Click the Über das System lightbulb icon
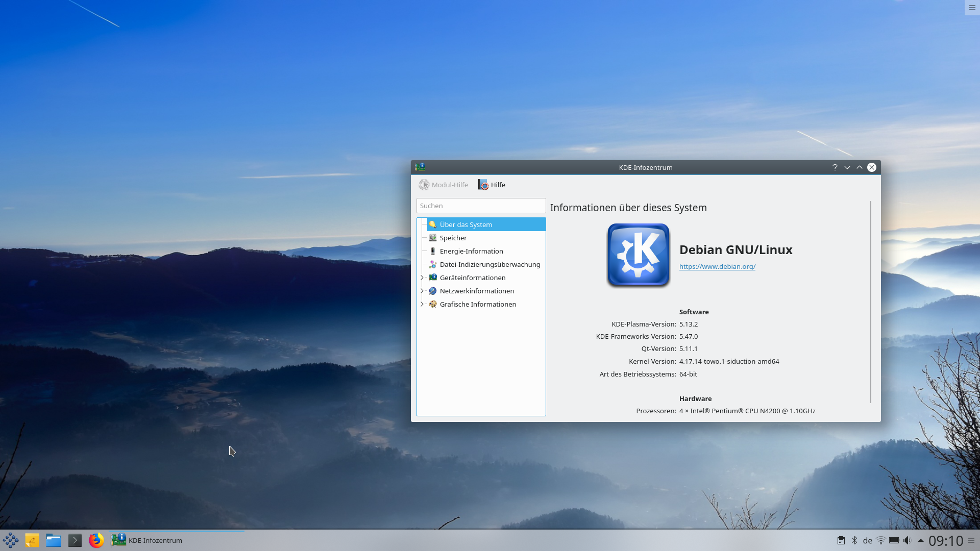980x551 pixels. [433, 224]
